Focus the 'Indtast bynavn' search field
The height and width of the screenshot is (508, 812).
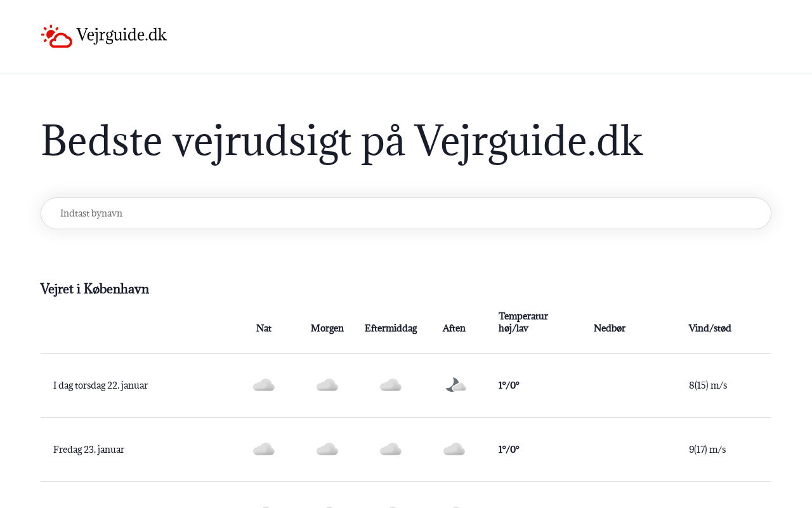pos(406,213)
